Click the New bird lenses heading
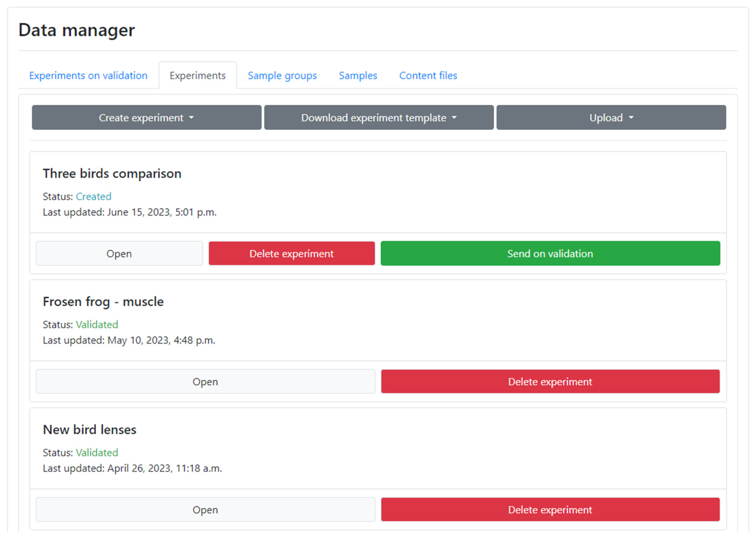The width and height of the screenshot is (756, 545). point(90,430)
